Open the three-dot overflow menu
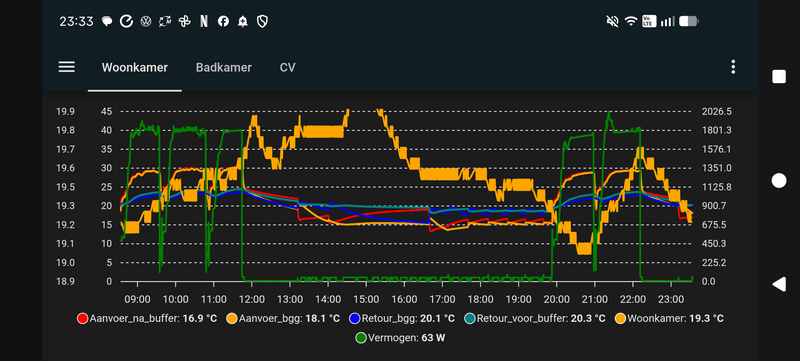The width and height of the screenshot is (800, 361). pos(733,67)
